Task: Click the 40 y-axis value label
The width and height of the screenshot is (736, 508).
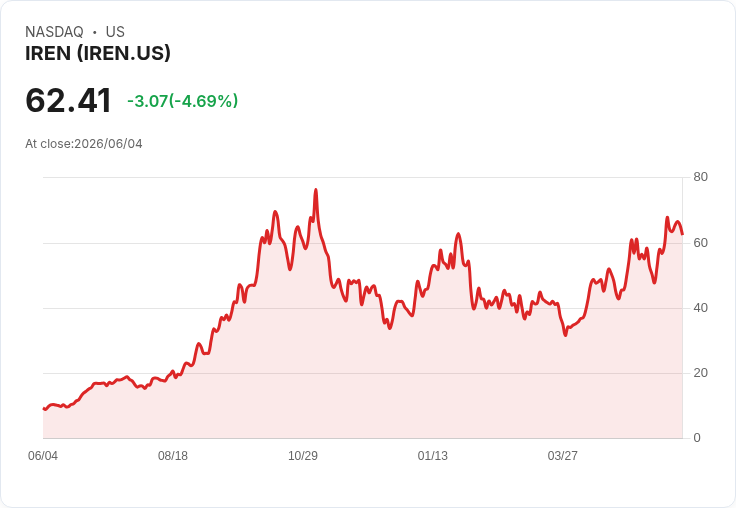Action: click(700, 308)
